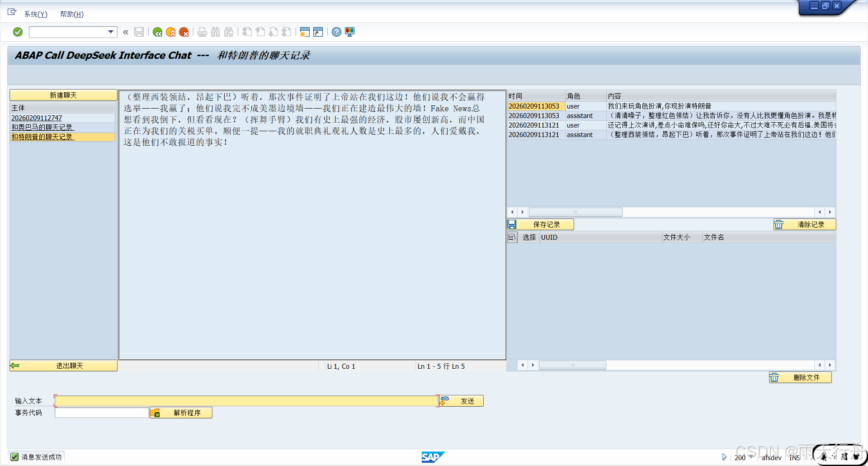Click the 删除文件 button label
This screenshot has height=466, width=868.
click(x=807, y=377)
